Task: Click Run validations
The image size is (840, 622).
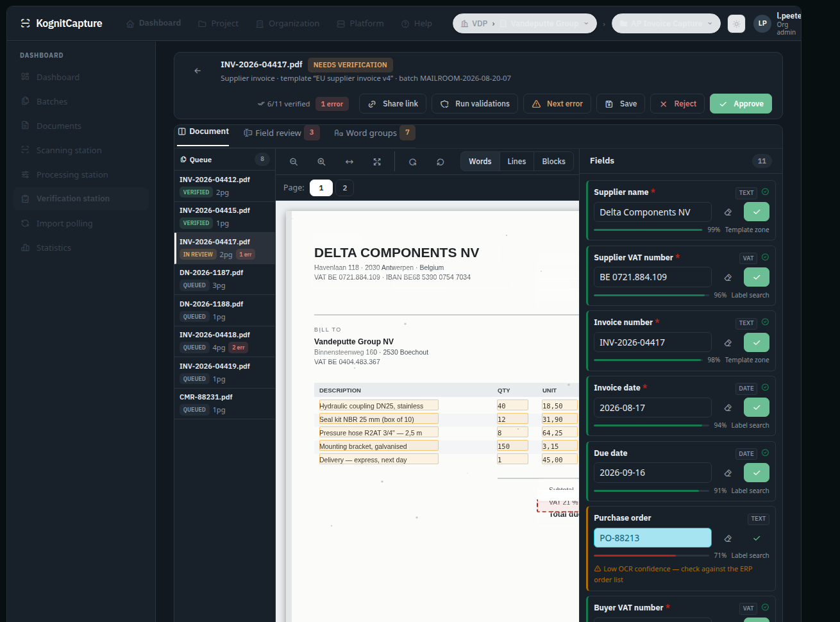Action: (x=475, y=104)
